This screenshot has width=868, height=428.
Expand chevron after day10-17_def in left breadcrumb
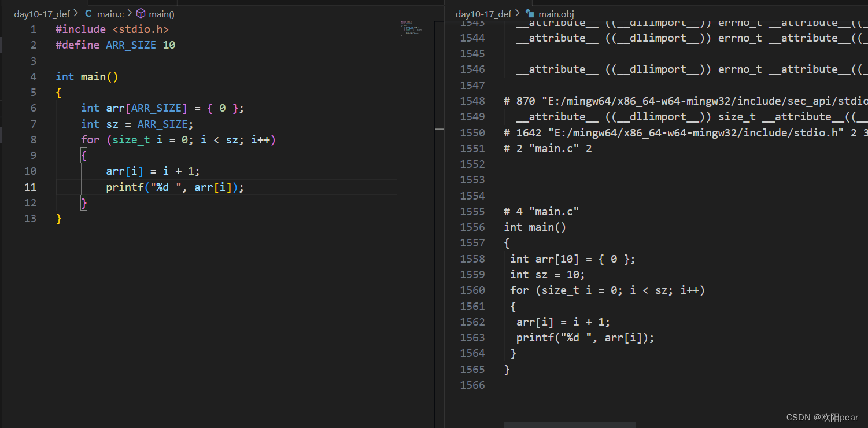(76, 14)
